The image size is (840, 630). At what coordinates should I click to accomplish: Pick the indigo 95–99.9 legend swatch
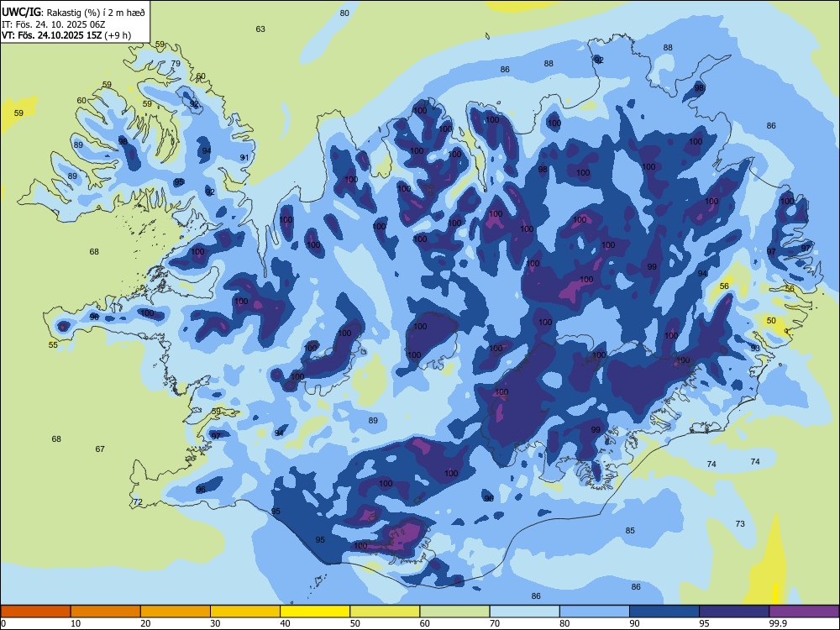click(734, 612)
